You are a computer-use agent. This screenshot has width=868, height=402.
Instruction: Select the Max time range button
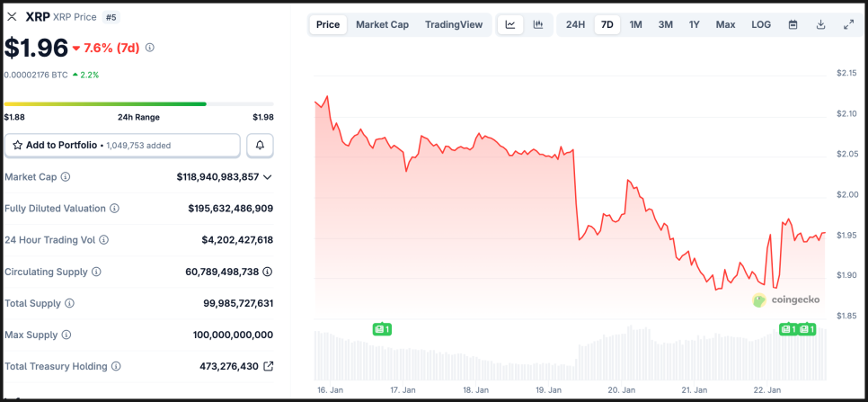[725, 24]
